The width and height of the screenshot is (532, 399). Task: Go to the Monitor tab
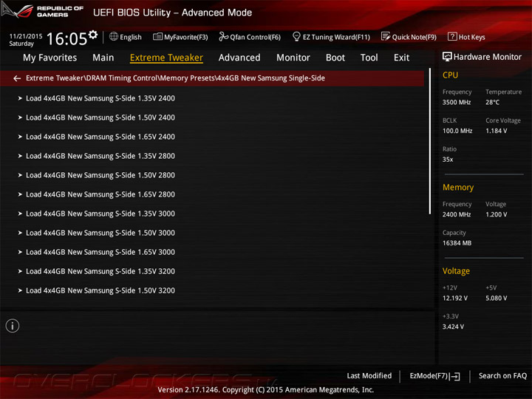[x=293, y=58]
